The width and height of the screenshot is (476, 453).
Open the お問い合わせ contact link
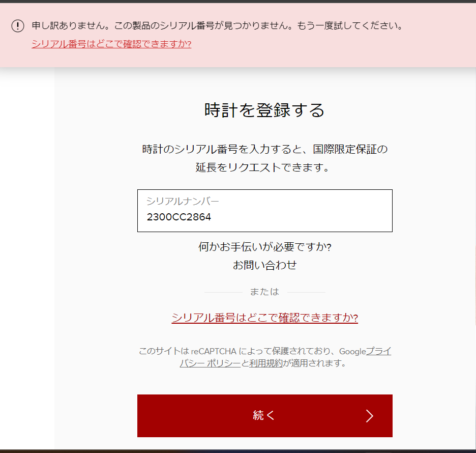(264, 265)
